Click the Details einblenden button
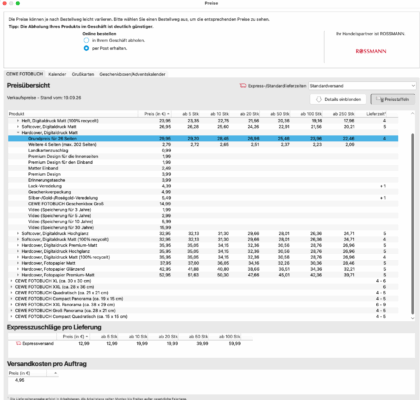This screenshot has width=420, height=400. [x=338, y=99]
